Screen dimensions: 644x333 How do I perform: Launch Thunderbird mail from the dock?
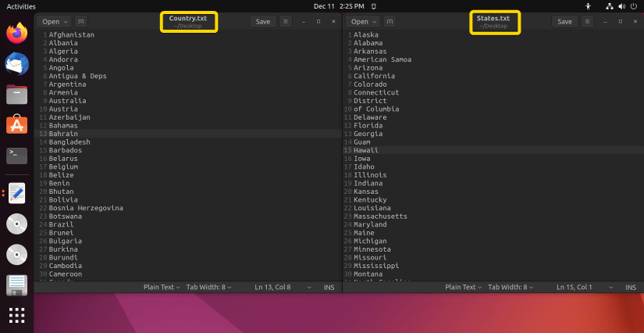tap(17, 64)
